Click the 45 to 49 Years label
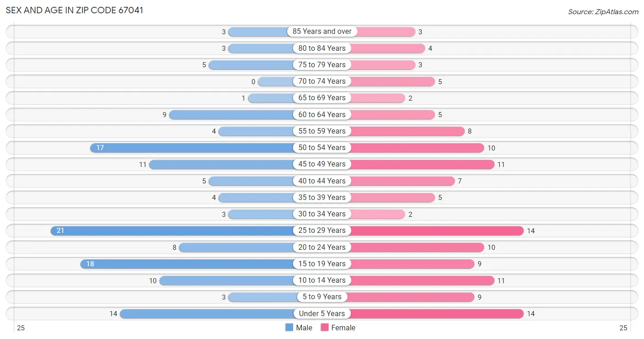644x339 pixels. pos(322,164)
